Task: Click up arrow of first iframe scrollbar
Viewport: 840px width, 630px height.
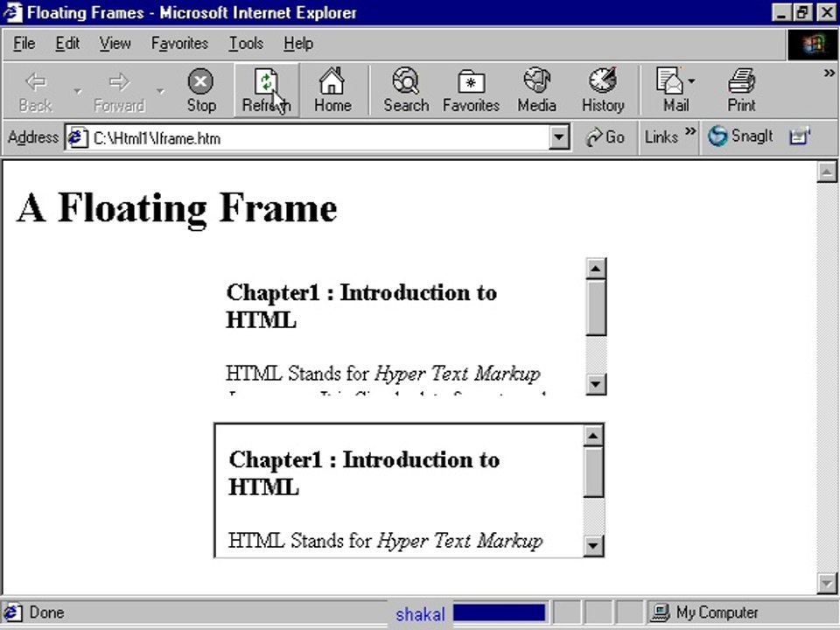Action: pos(596,269)
